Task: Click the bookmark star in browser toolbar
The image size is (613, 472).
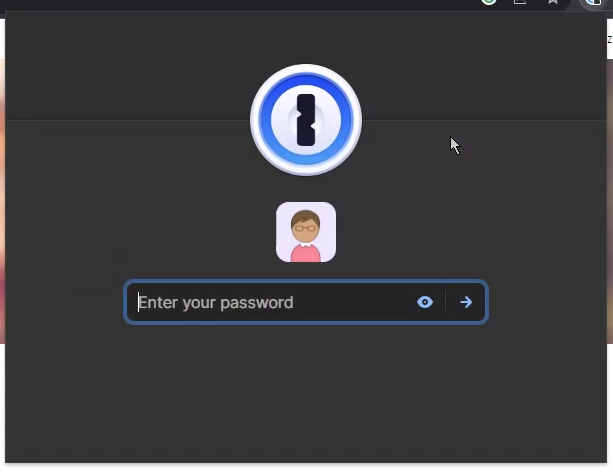Action: click(553, 2)
